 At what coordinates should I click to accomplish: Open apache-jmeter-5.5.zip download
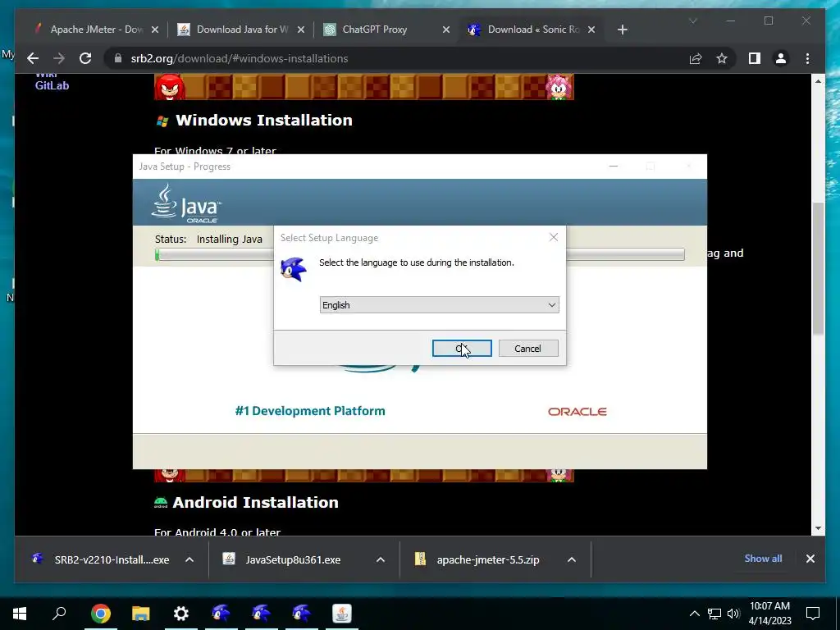coord(478,559)
